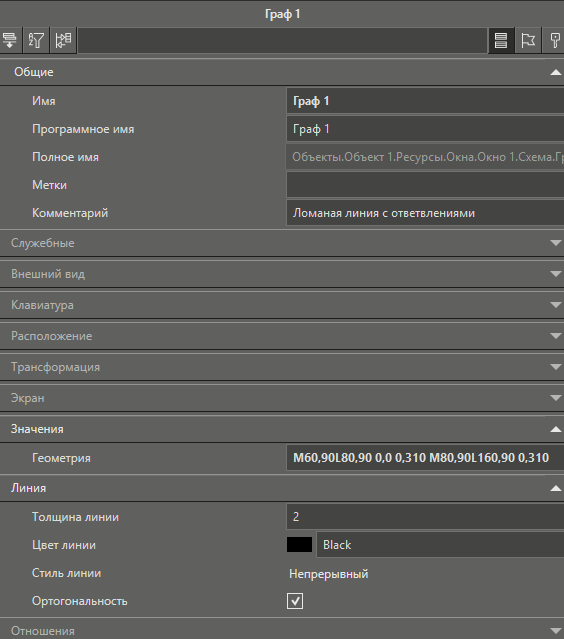Toggle the Ортогональность checkbox

[x=295, y=601]
